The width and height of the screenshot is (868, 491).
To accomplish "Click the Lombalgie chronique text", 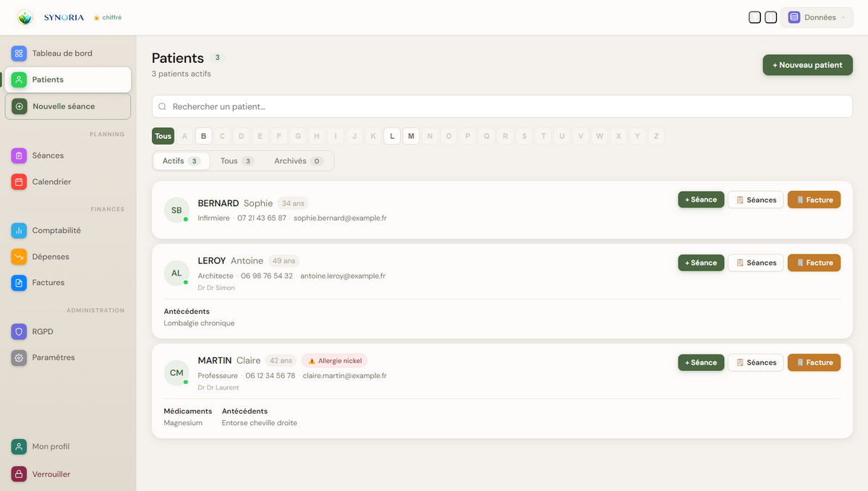I will [199, 323].
